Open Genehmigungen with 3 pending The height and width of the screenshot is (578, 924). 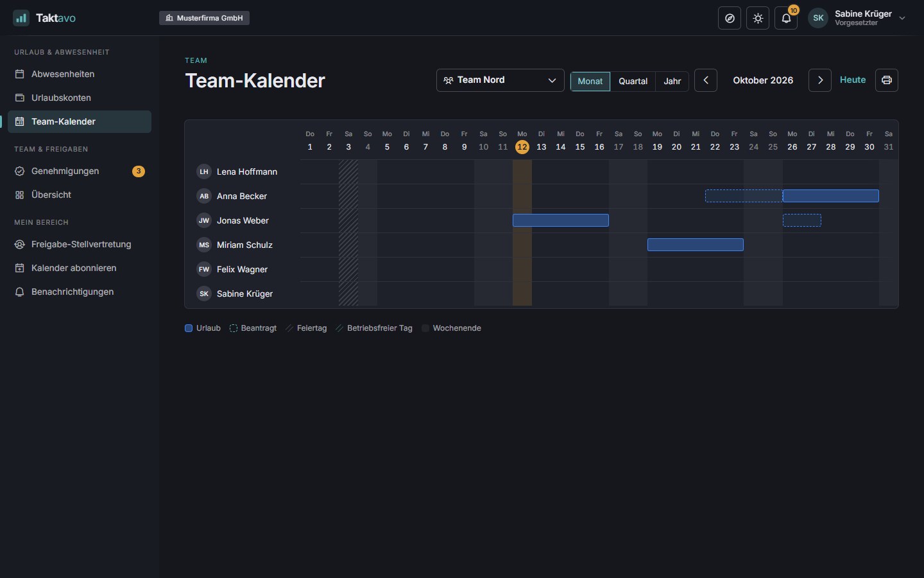(80, 171)
